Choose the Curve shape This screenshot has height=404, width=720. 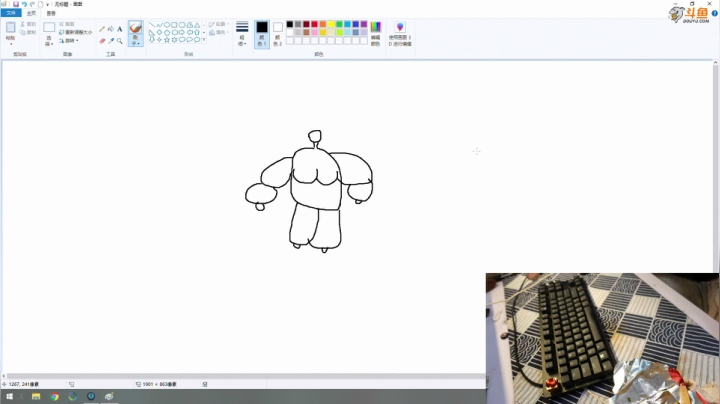pyautogui.click(x=159, y=25)
